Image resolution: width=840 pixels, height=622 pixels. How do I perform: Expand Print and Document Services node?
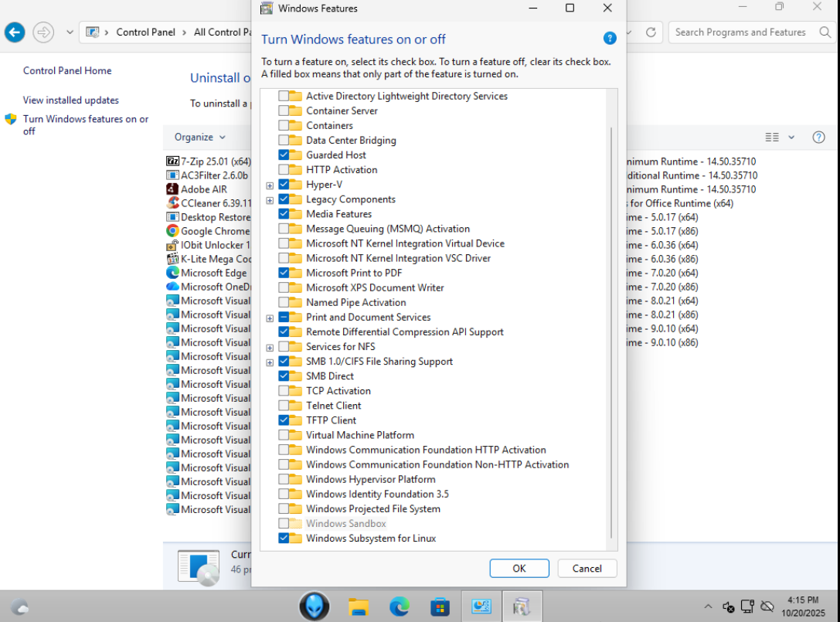(x=270, y=318)
